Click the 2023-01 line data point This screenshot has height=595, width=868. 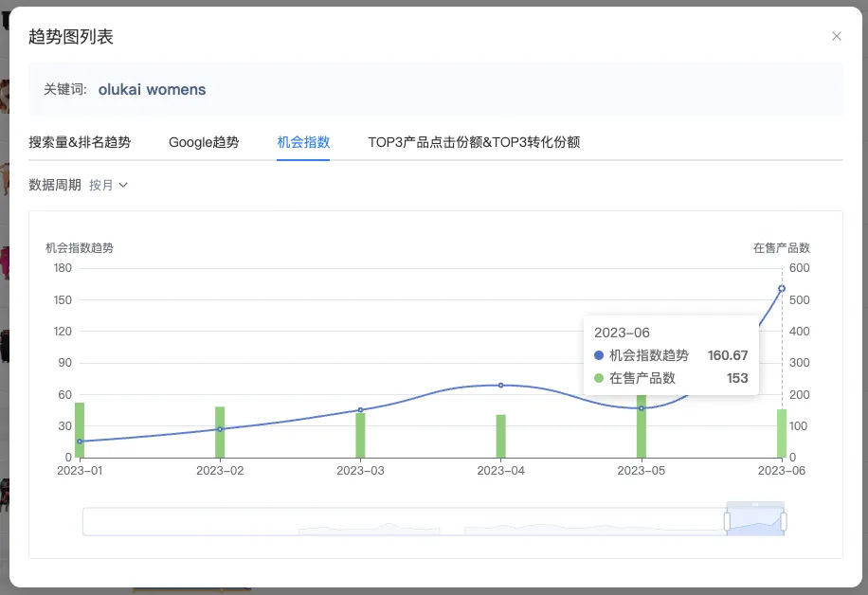pos(80,442)
